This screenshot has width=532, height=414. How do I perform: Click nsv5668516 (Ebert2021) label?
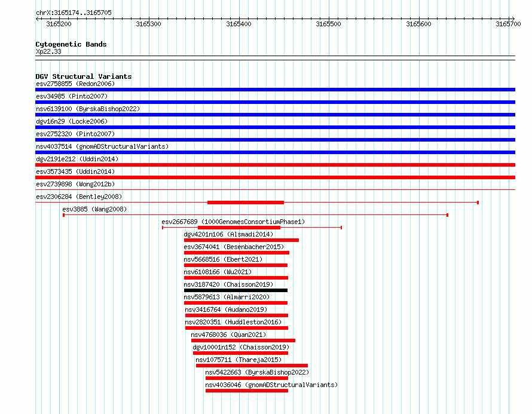pos(223,259)
